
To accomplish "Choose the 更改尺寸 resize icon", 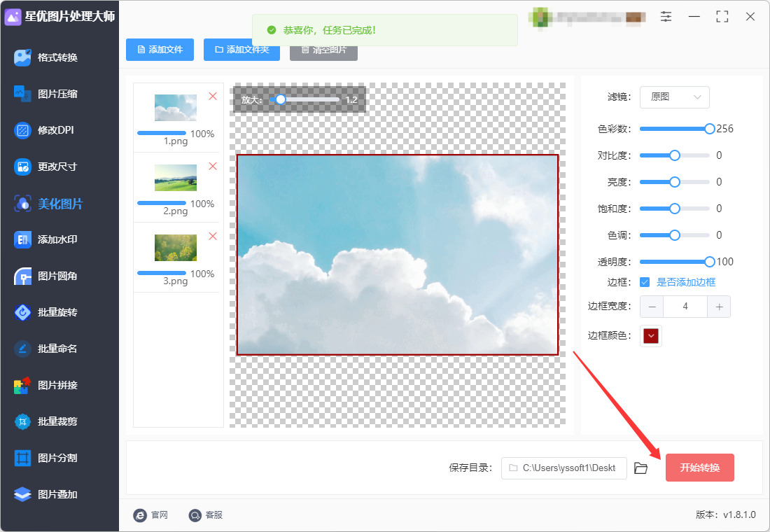I will click(x=22, y=167).
